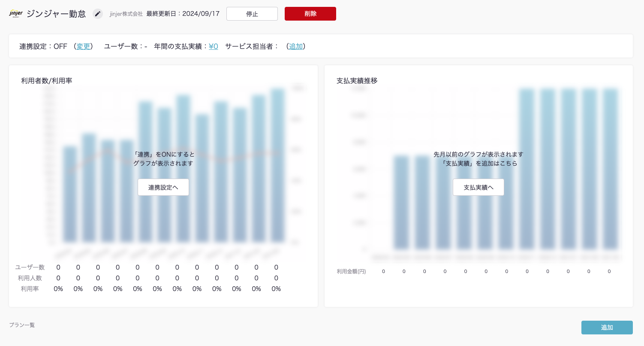The image size is (644, 346).
Task: Click the 最終更新日 date text
Action: [183, 14]
